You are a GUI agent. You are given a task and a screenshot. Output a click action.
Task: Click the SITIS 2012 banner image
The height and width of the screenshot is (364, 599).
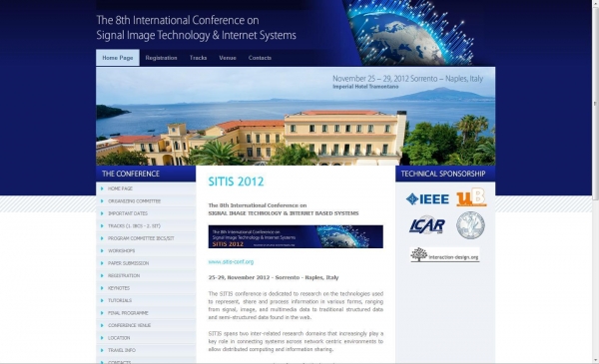[296, 236]
